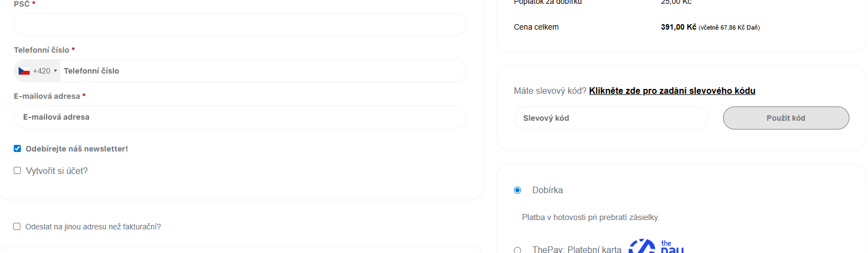
Task: Click the Slevový kód input box
Action: [x=611, y=118]
